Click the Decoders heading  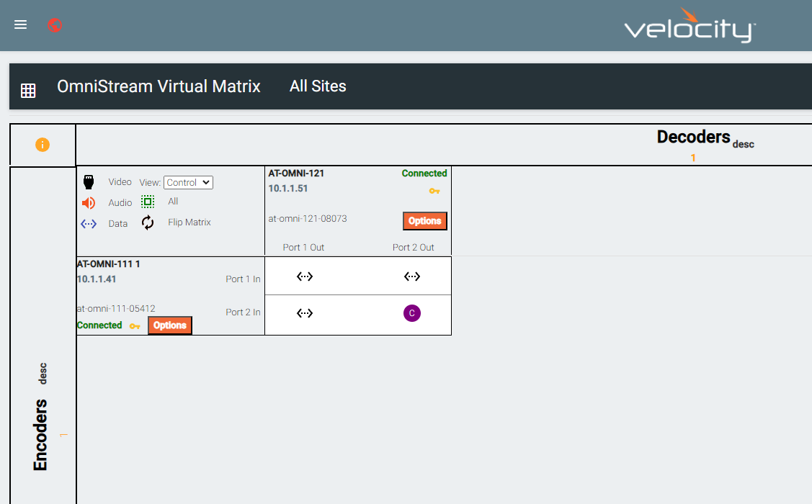(693, 137)
